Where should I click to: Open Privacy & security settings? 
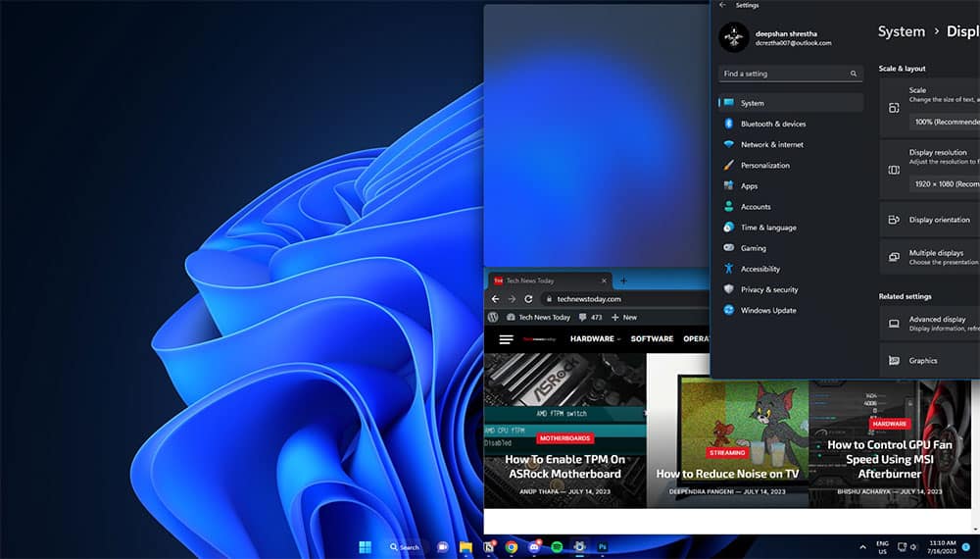(791, 289)
